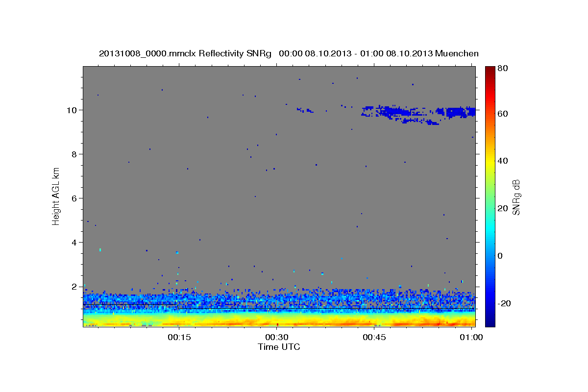Click the yellow region of the colorbar
This screenshot has width=588, height=392.
click(x=490, y=164)
